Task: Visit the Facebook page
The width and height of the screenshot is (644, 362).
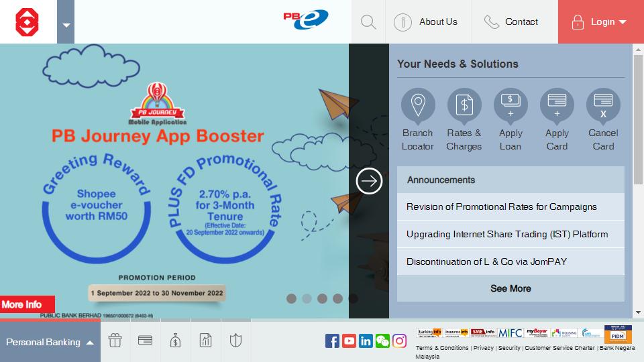Action: click(x=332, y=341)
